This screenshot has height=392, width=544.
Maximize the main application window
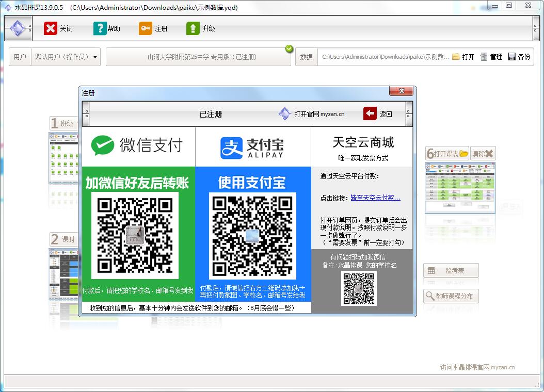click(x=508, y=5)
